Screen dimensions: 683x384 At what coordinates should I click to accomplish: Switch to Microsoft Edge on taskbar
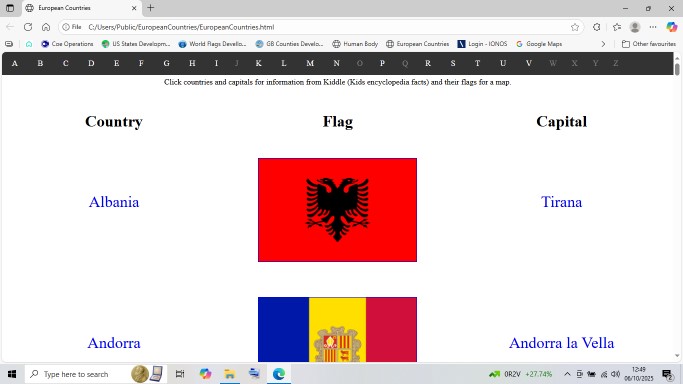pos(279,374)
